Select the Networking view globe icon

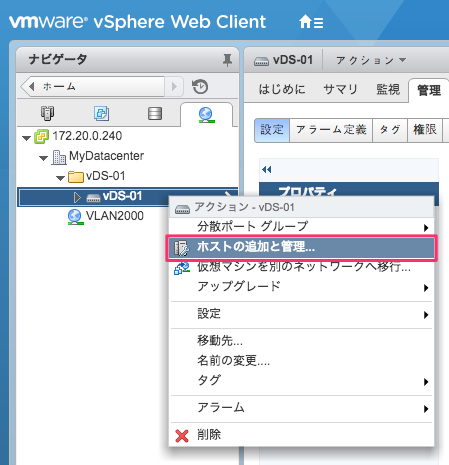tap(206, 114)
